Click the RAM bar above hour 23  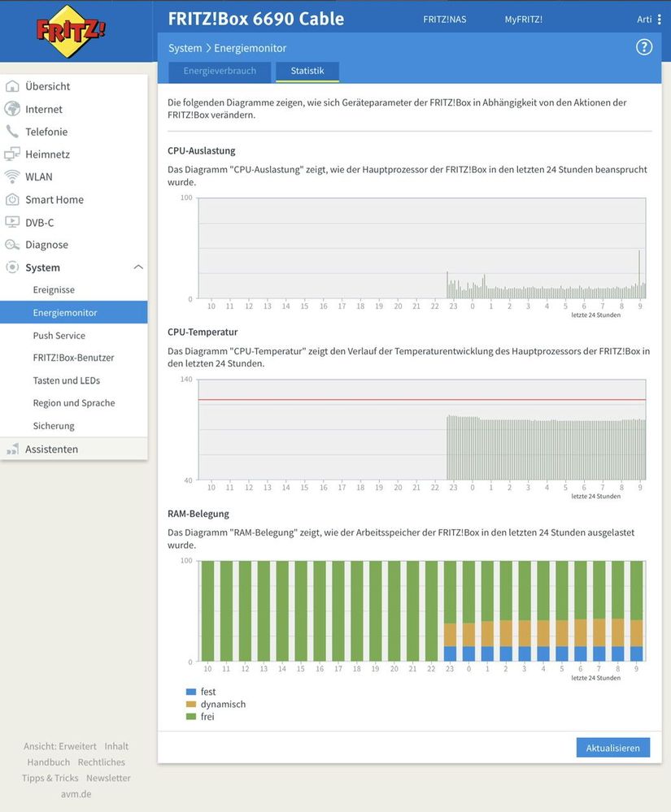tap(450, 611)
